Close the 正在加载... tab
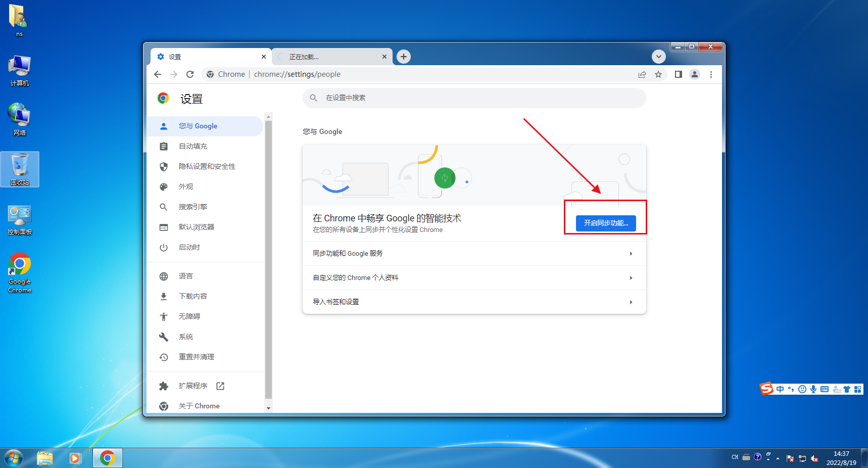868x468 pixels. point(384,57)
